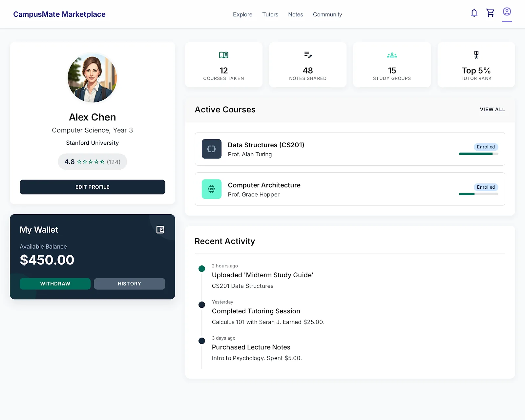Click the Edit Profile button
525x420 pixels.
pyautogui.click(x=93, y=187)
